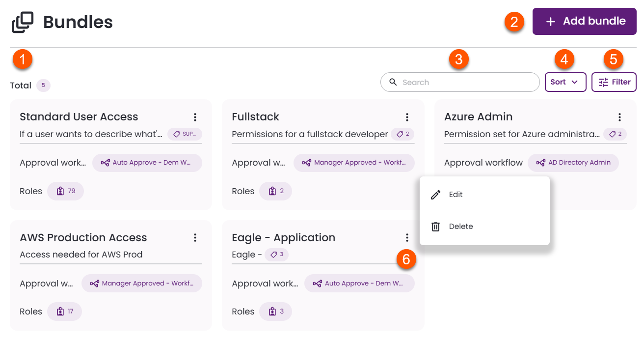Open the Fullstack bundle kebab menu
The width and height of the screenshot is (644, 341).
[x=407, y=117]
